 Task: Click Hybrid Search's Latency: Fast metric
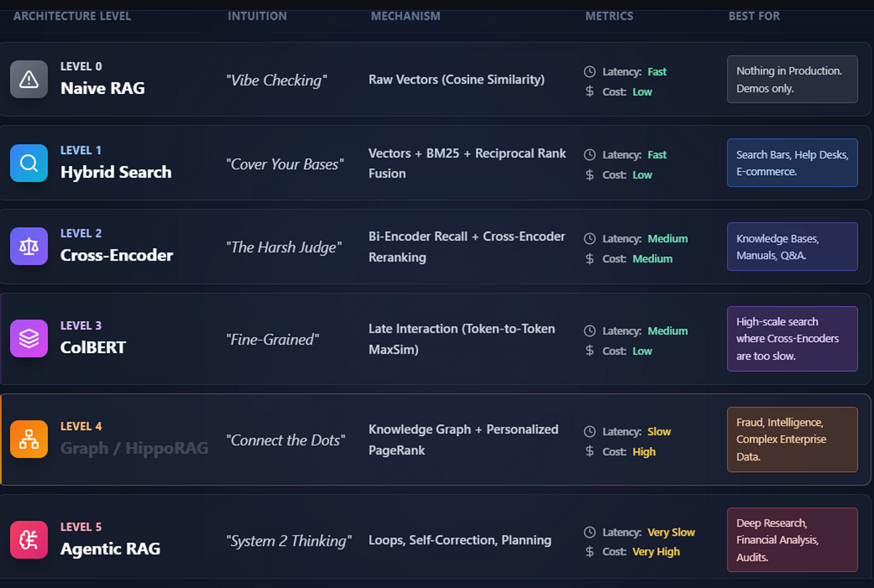[626, 155]
